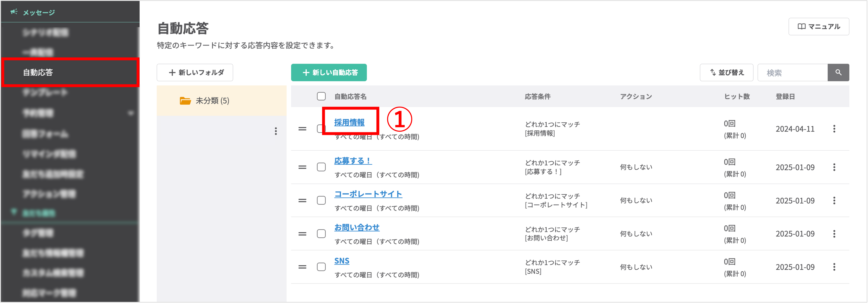The height and width of the screenshot is (303, 868).
Task: Open the kebab menu in the folder panel
Action: pyautogui.click(x=276, y=131)
